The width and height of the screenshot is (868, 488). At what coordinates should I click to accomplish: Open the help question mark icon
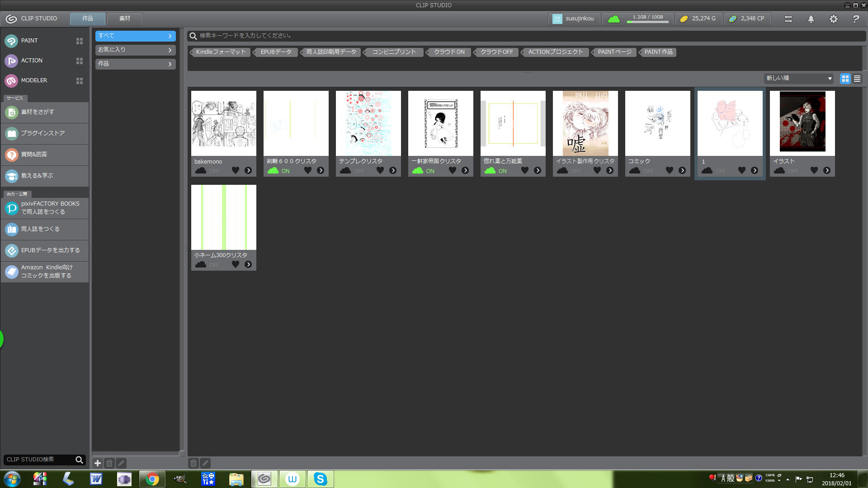856,19
